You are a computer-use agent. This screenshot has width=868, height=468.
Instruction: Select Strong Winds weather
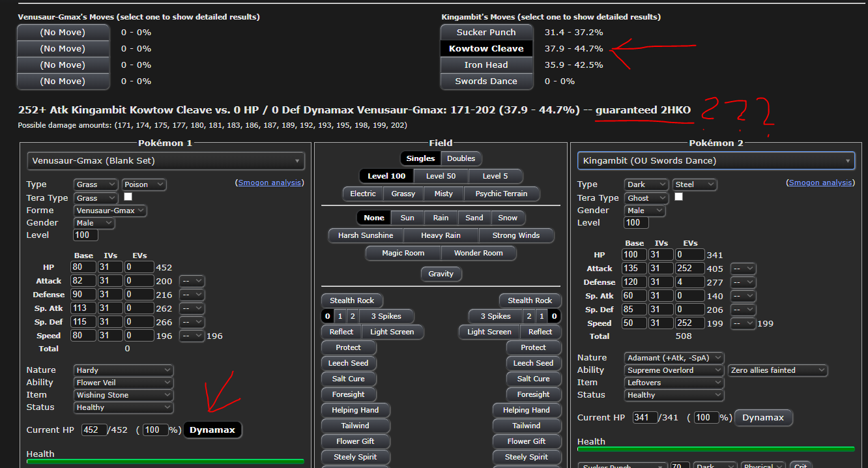pyautogui.click(x=516, y=235)
